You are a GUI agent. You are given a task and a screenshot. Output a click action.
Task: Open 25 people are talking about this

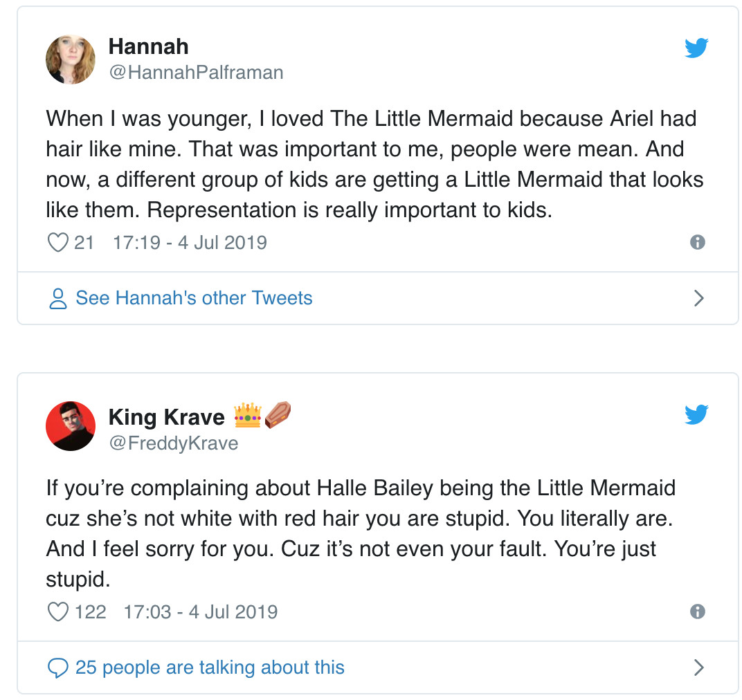pyautogui.click(x=210, y=667)
